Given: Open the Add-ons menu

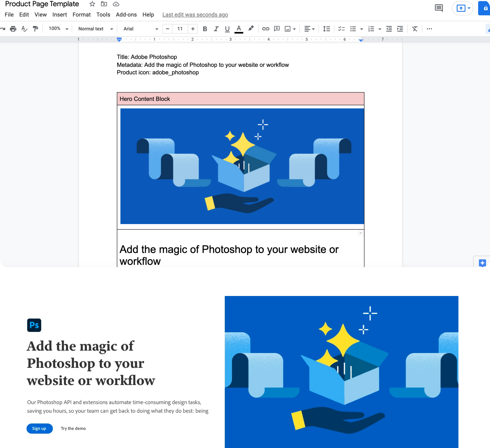Looking at the screenshot, I should point(126,15).
